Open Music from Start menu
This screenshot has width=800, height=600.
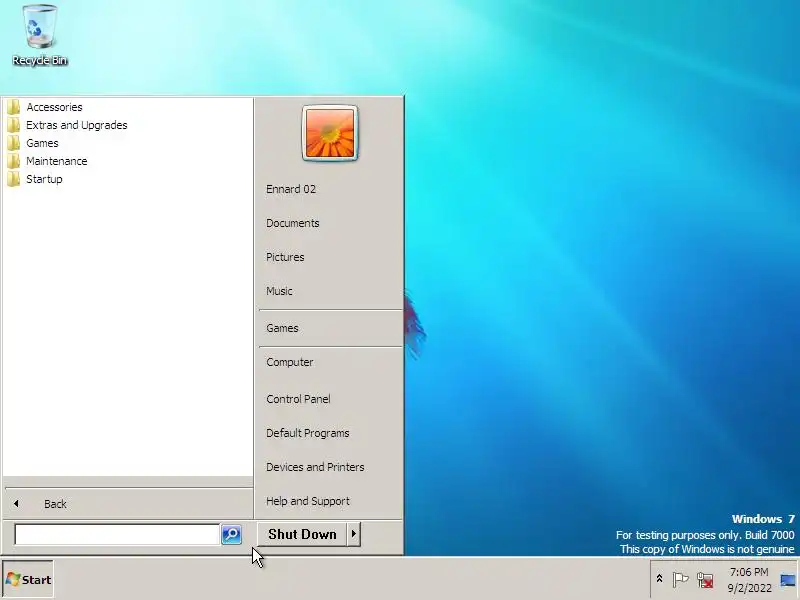pyautogui.click(x=279, y=291)
